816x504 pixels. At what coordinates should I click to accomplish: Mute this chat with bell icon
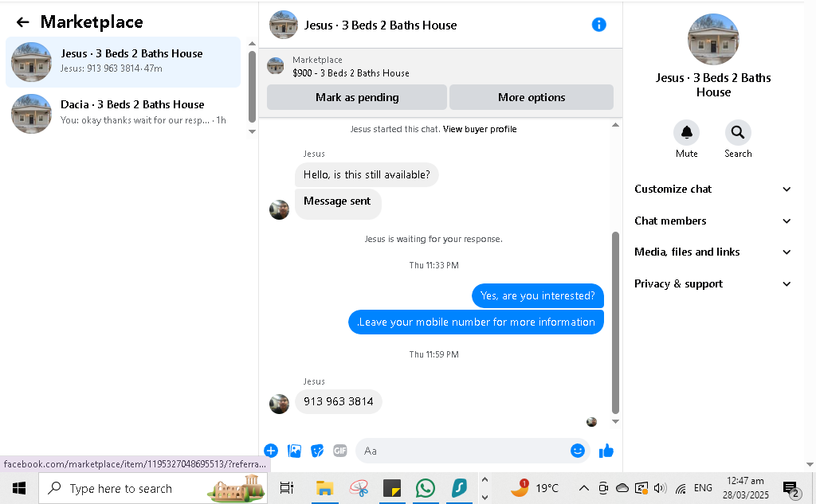point(686,133)
